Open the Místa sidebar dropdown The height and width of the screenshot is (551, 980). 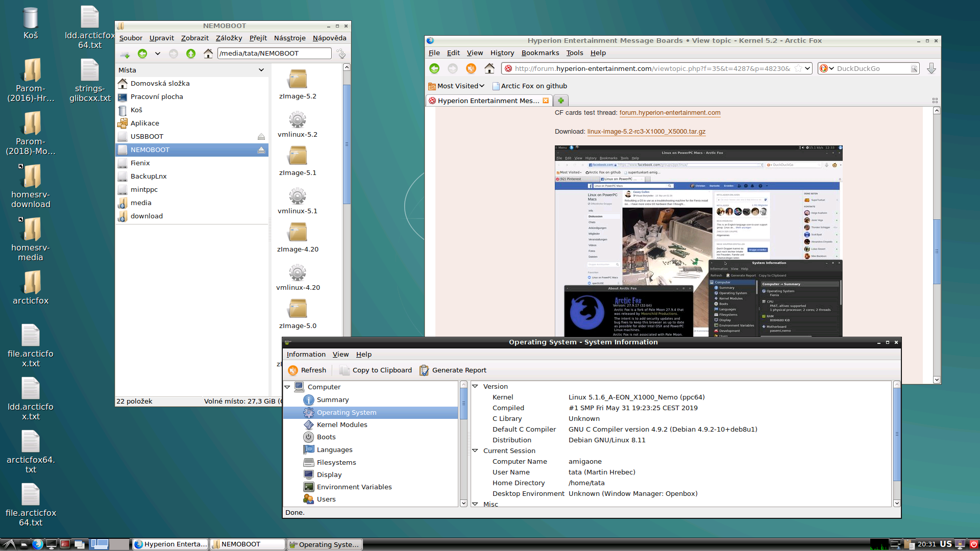tap(261, 70)
